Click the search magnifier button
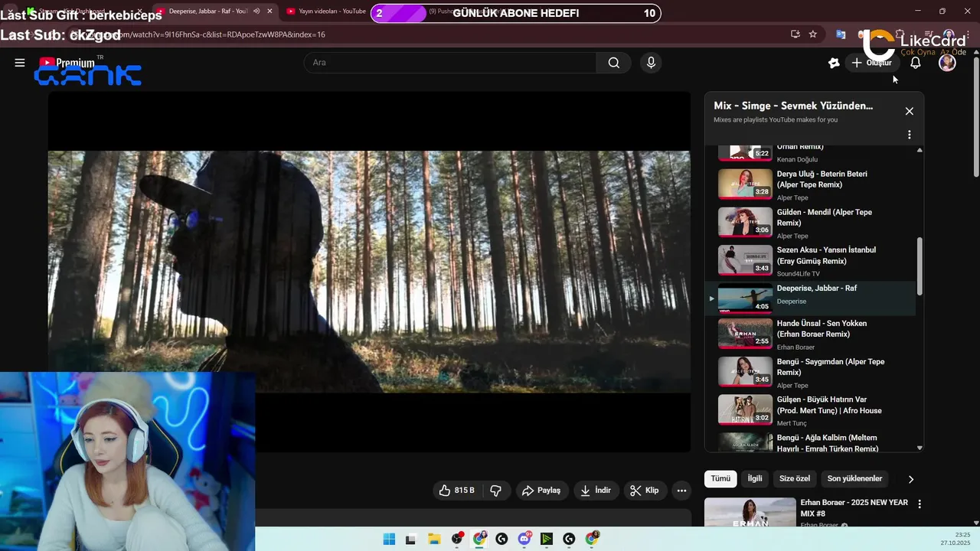 (613, 63)
